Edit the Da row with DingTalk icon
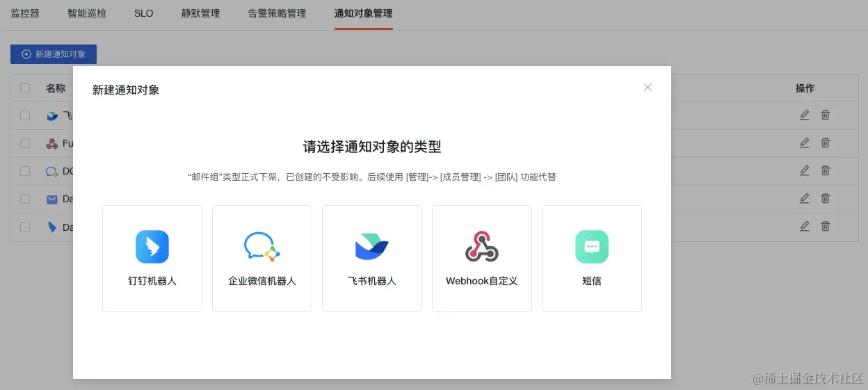Viewport: 868px width, 390px height. tap(805, 226)
